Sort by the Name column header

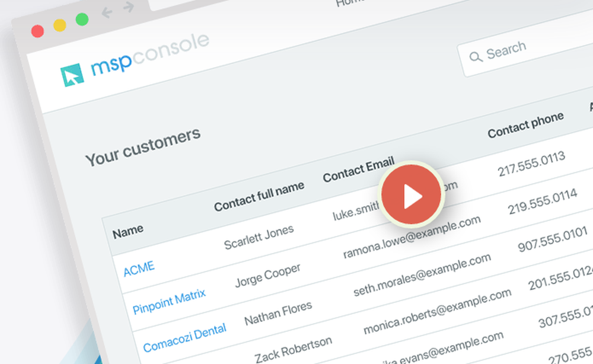[x=128, y=231]
